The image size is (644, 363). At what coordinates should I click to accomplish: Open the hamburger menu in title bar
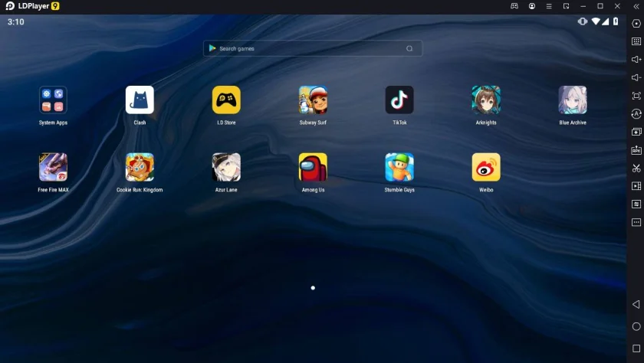click(549, 6)
